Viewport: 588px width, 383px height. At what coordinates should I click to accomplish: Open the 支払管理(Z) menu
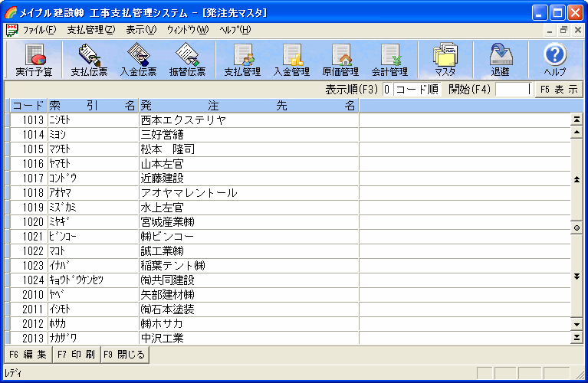click(x=90, y=30)
